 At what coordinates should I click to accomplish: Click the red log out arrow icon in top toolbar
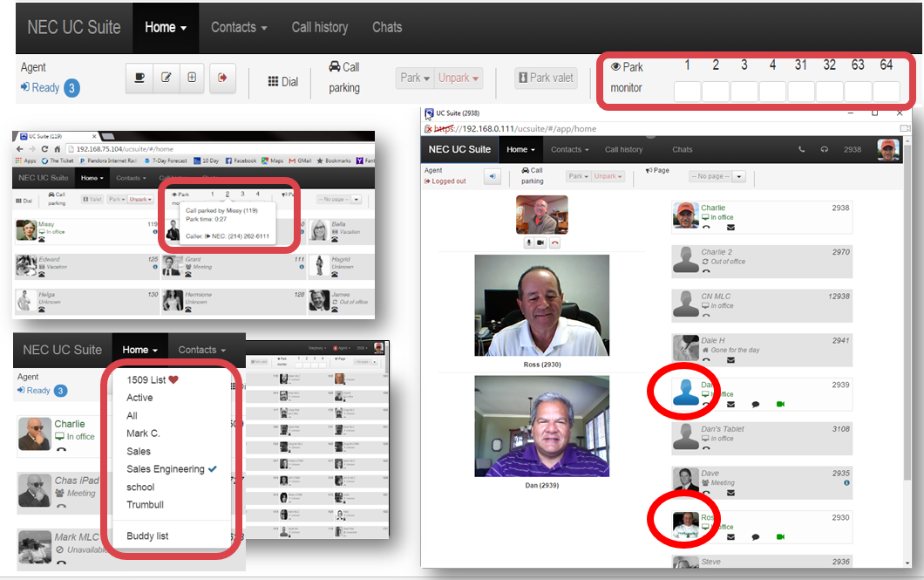222,78
